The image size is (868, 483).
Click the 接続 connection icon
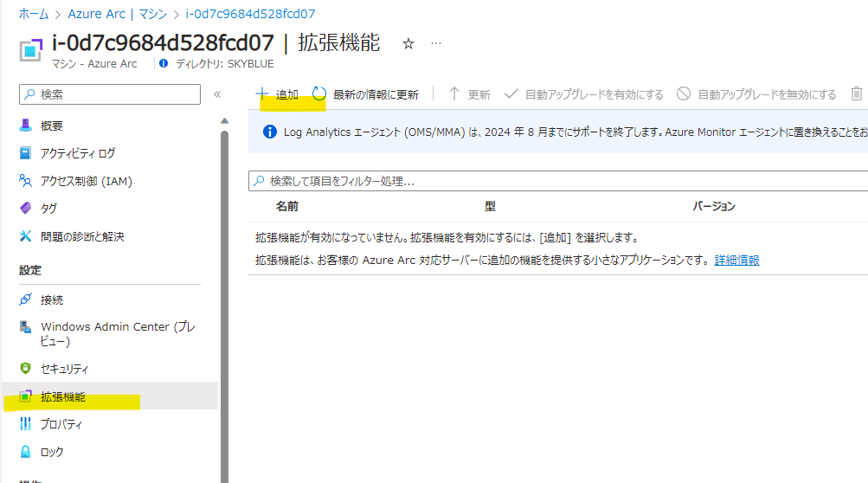pos(25,299)
